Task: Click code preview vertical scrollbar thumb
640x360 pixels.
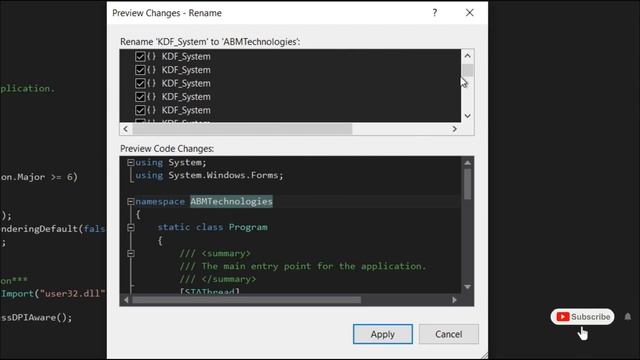Action: [467, 184]
